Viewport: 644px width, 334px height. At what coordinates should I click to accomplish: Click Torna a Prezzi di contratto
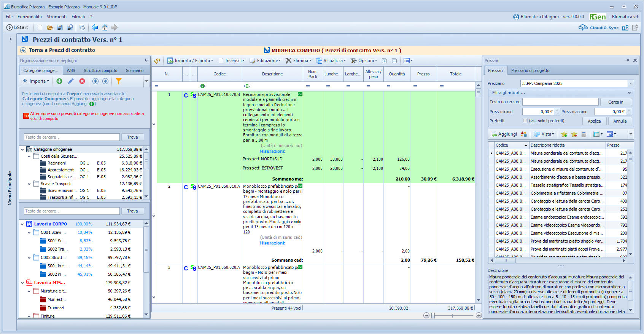(62, 50)
